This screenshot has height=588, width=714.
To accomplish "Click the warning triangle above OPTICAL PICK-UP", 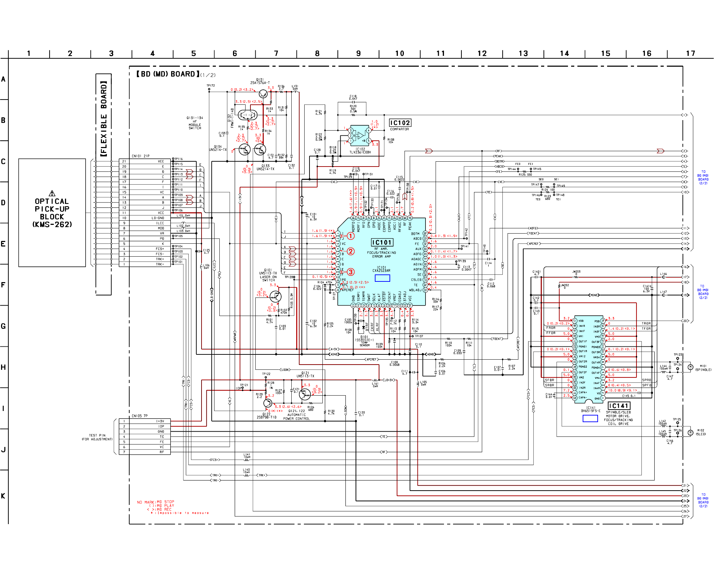I will [52, 193].
